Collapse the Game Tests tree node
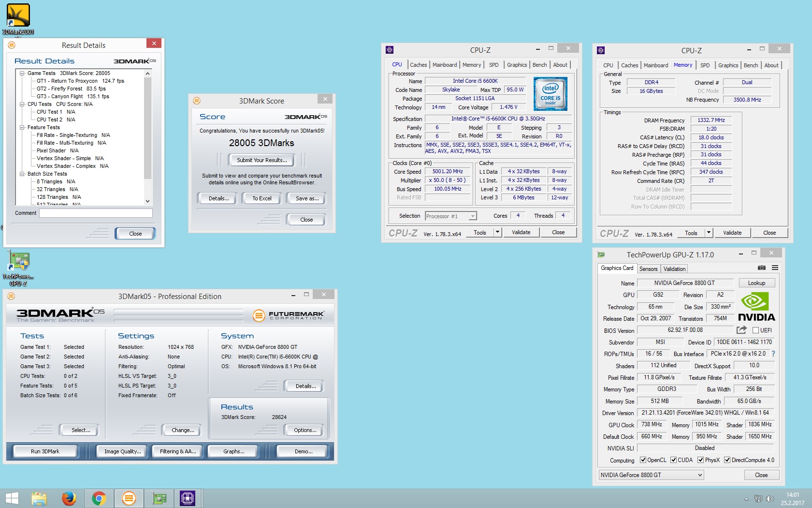Image resolution: width=812 pixels, height=508 pixels. coord(22,73)
